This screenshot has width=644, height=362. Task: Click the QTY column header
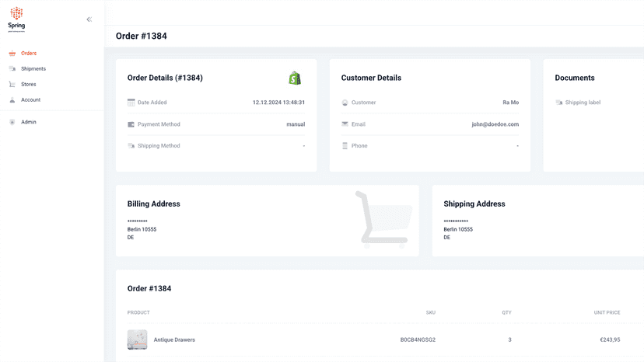pyautogui.click(x=506, y=313)
